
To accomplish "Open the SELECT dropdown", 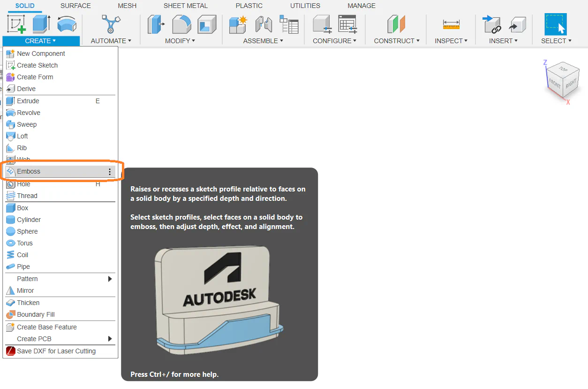I will pyautogui.click(x=556, y=41).
